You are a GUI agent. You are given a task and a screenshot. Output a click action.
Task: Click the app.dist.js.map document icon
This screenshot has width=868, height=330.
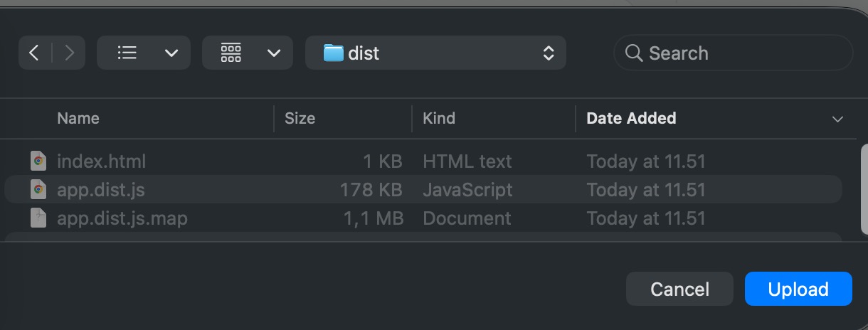click(x=38, y=218)
